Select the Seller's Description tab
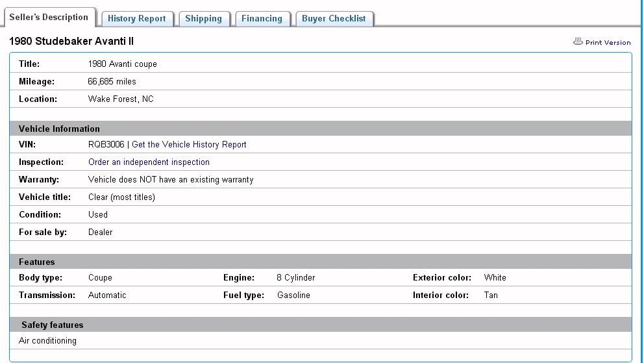Image resolution: width=644 pixels, height=363 pixels. (x=49, y=18)
